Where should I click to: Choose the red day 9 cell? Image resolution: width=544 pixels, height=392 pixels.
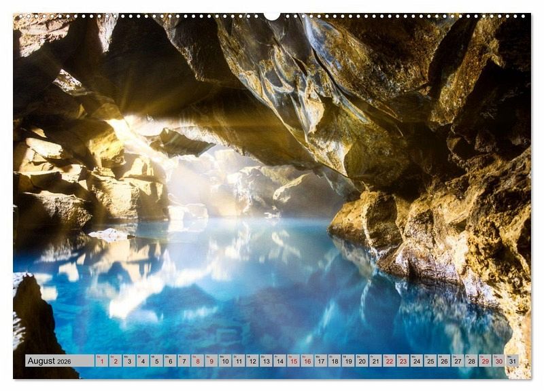(x=211, y=361)
